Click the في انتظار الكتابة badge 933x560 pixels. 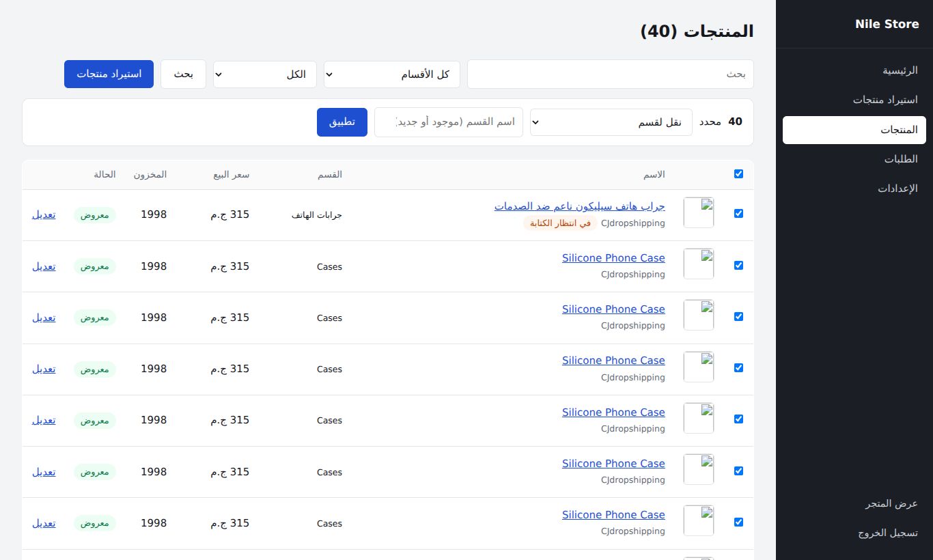561,223
